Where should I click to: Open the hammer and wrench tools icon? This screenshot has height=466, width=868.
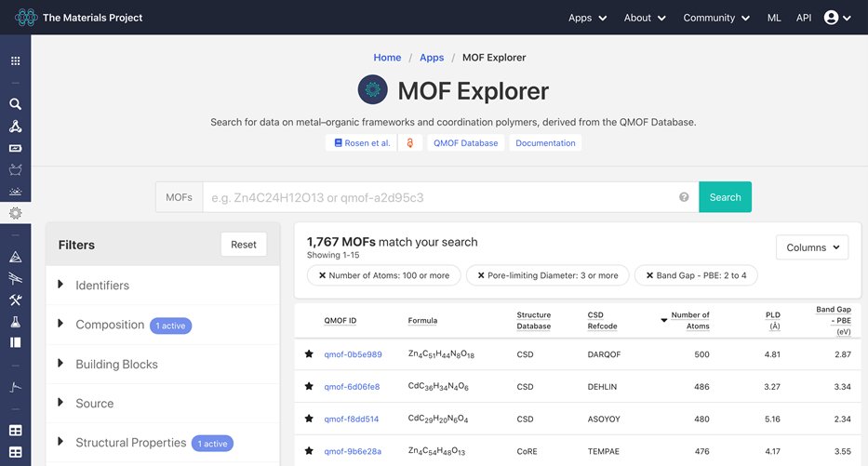16,300
